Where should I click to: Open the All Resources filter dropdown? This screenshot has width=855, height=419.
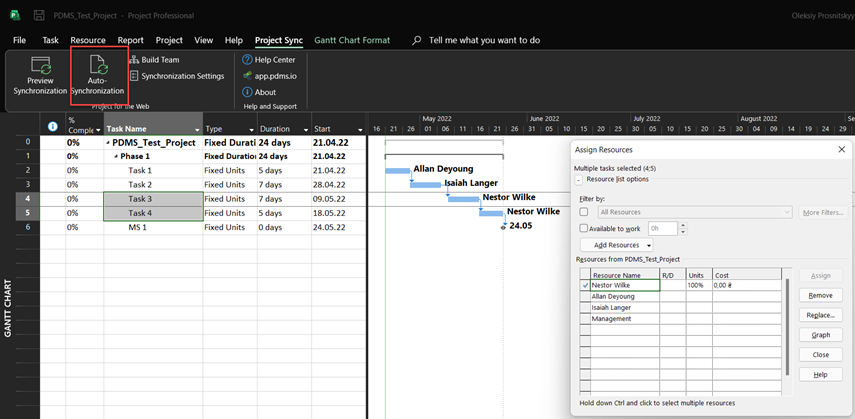pyautogui.click(x=786, y=212)
